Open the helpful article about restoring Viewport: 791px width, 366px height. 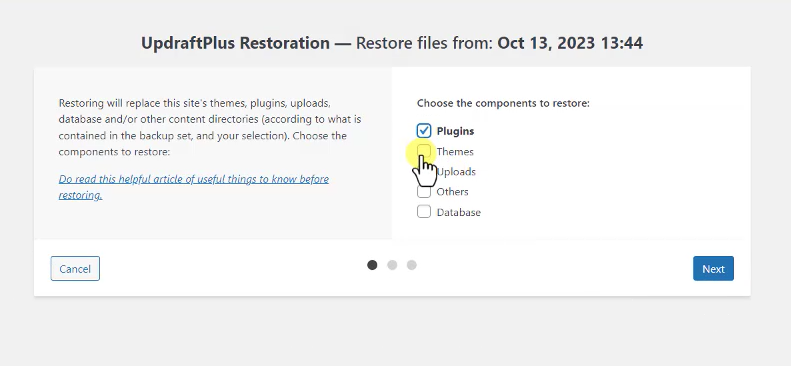pyautogui.click(x=194, y=187)
